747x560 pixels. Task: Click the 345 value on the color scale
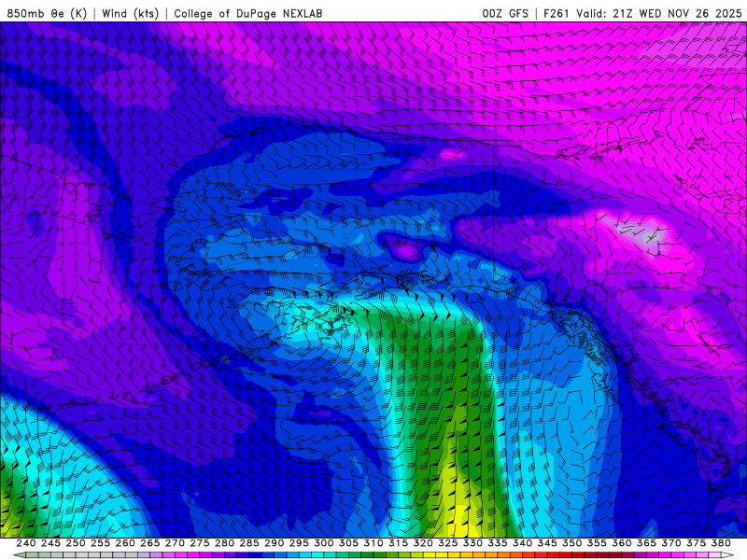click(547, 543)
